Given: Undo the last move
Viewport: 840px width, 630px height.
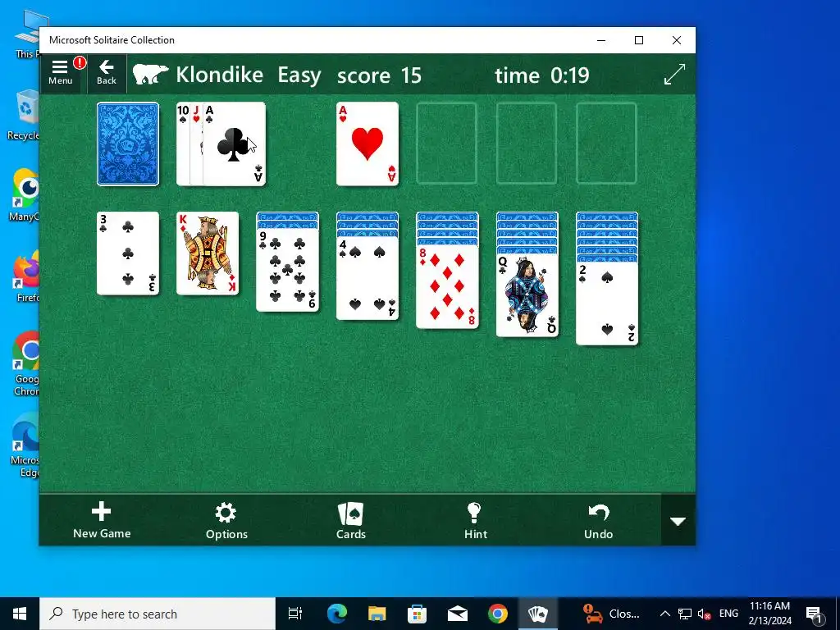Looking at the screenshot, I should pos(598,520).
